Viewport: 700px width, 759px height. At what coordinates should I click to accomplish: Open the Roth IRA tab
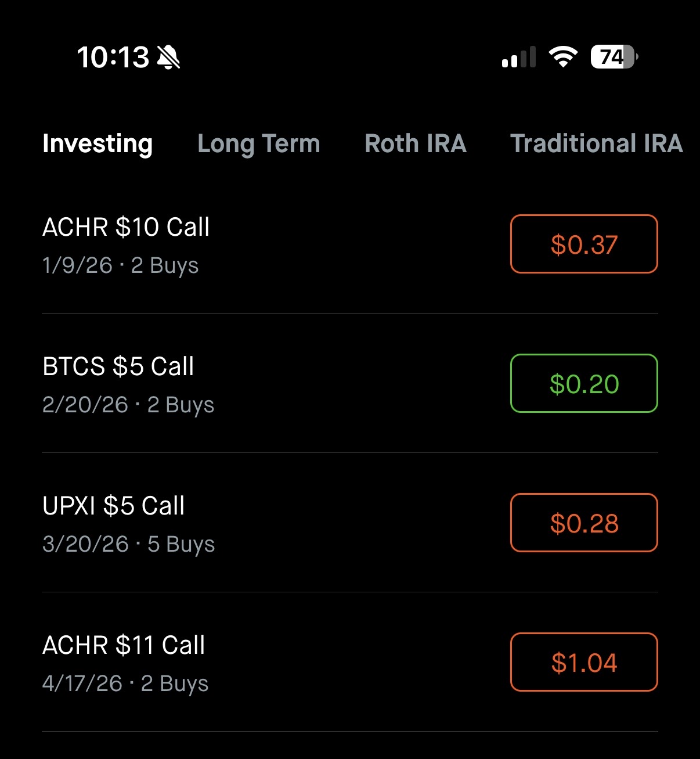pos(416,143)
